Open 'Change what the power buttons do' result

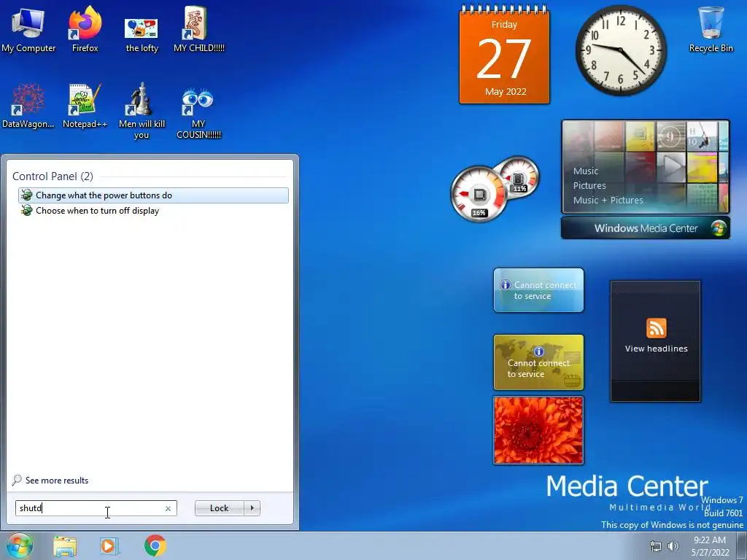tap(153, 195)
